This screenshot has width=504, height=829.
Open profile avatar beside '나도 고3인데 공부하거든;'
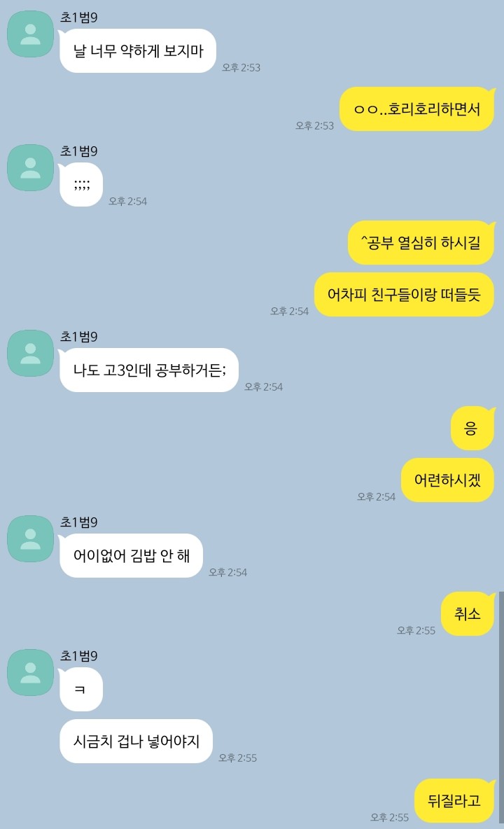(x=30, y=353)
